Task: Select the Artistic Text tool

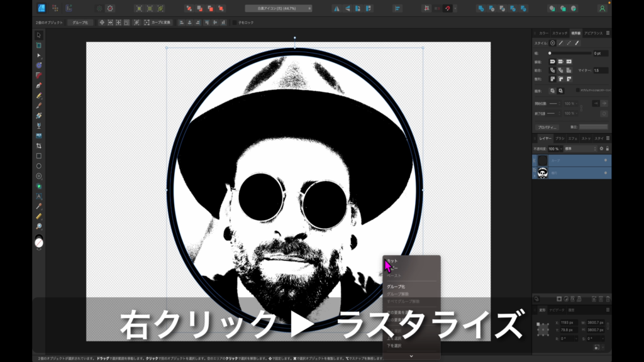Action: [38, 196]
